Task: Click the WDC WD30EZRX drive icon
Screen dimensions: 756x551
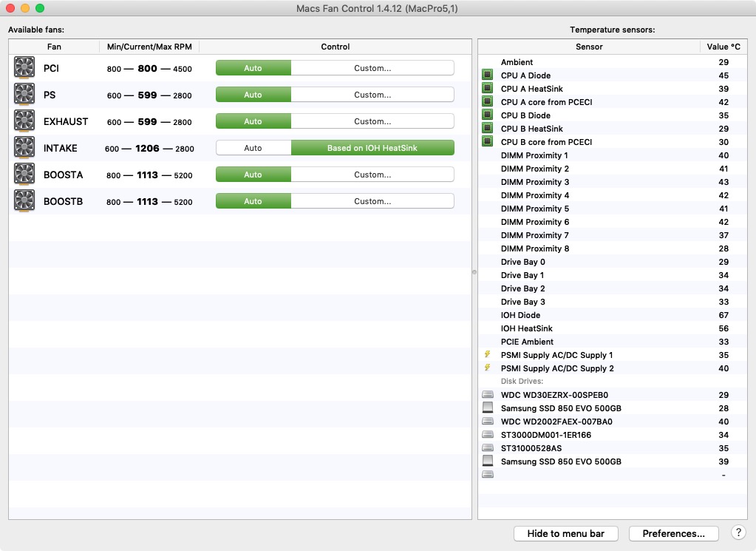Action: tap(488, 395)
